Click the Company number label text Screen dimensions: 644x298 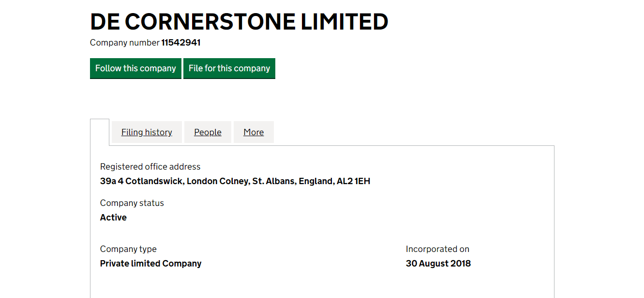pyautogui.click(x=124, y=43)
